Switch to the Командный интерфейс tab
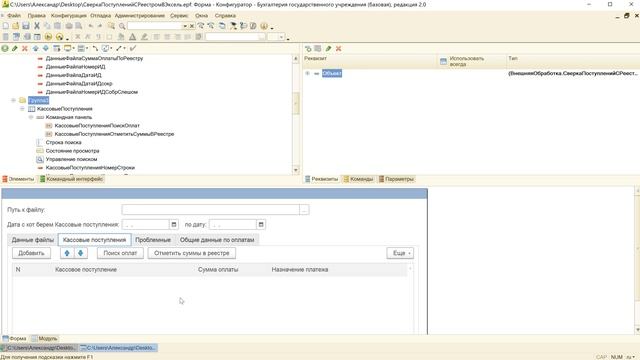 (x=71, y=179)
